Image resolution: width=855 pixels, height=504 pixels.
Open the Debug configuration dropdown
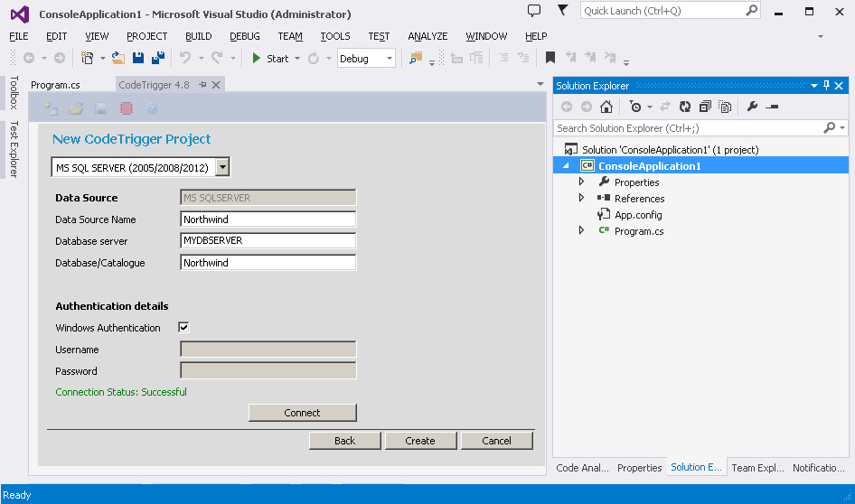(390, 59)
